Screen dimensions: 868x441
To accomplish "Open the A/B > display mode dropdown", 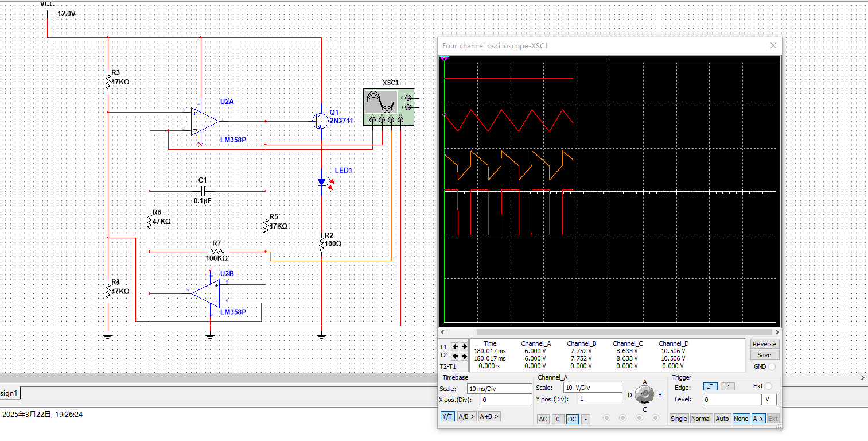I will 466,417.
